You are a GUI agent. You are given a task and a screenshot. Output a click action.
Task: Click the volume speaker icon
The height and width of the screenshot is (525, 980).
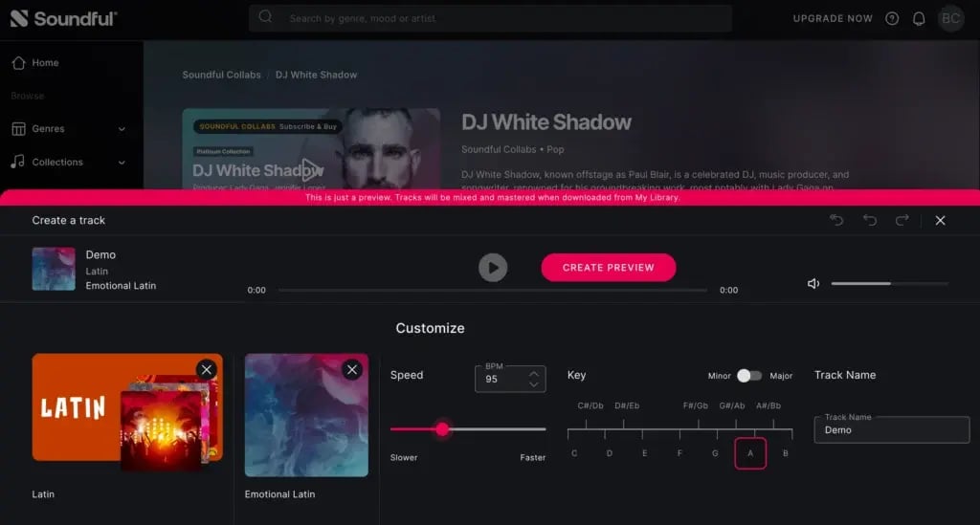click(x=813, y=284)
